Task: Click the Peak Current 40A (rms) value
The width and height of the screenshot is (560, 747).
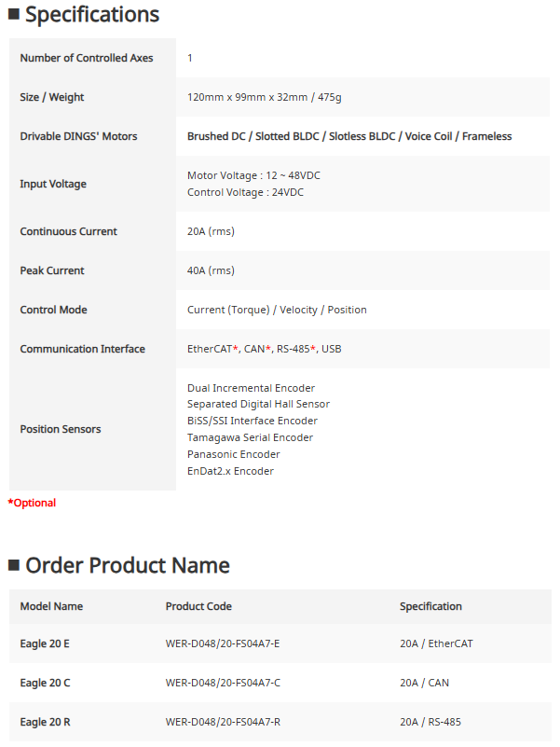Action: click(211, 270)
